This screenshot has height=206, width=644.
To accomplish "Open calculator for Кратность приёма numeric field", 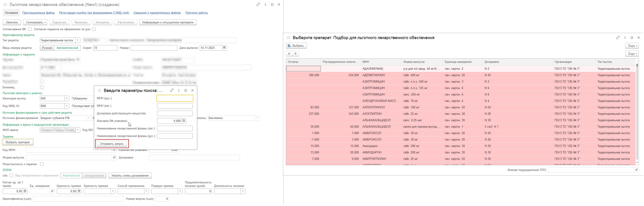I will click(x=79, y=191).
